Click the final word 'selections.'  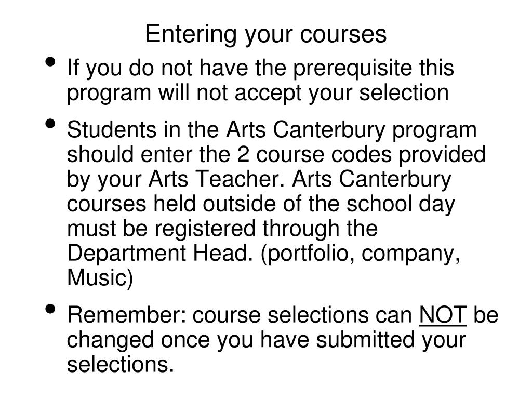tap(121, 365)
